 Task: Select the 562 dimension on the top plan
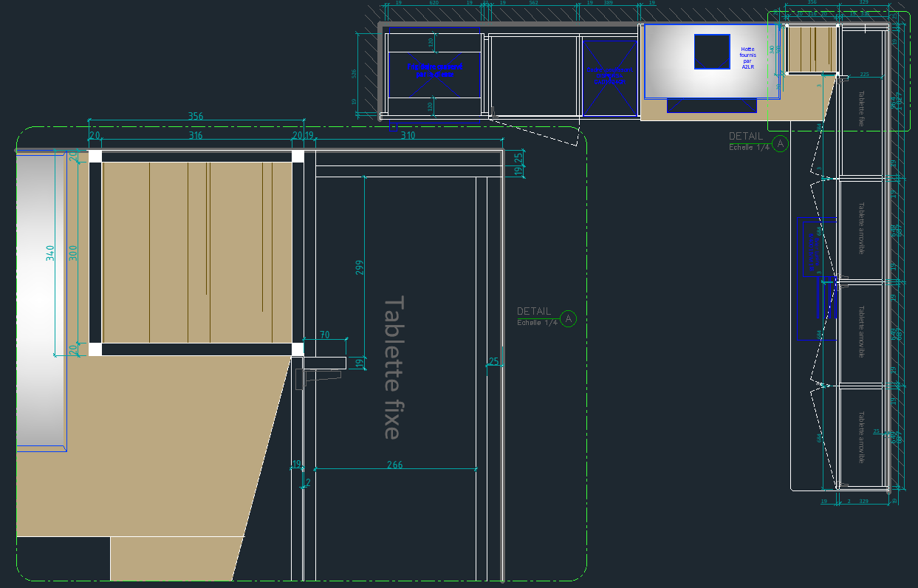tap(533, 4)
